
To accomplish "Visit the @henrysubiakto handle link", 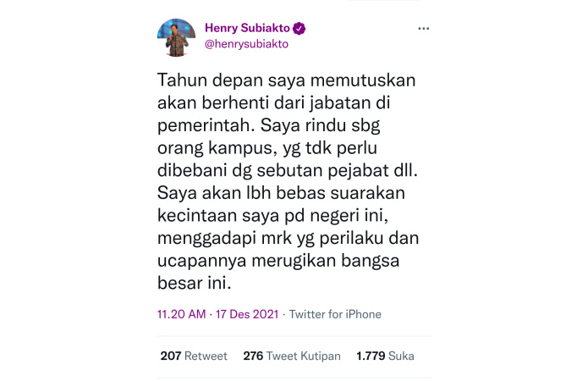I will point(246,44).
